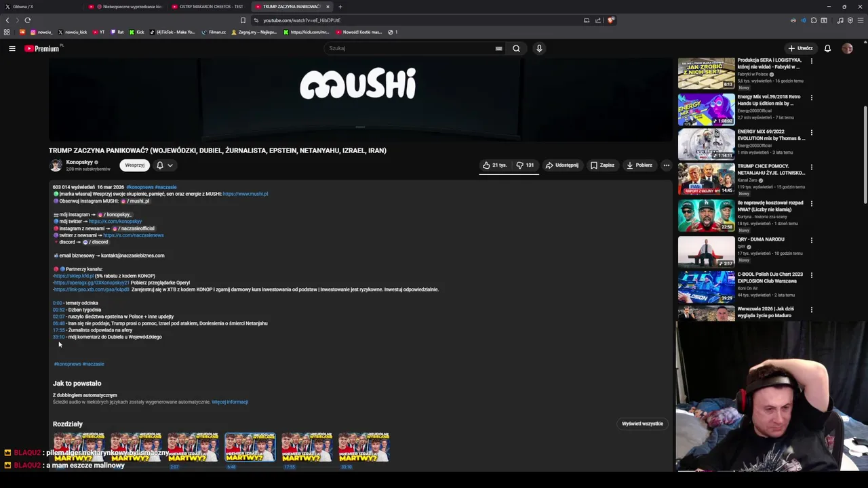Open the nowciu_kick bookmark
The image size is (868, 488).
(73, 32)
